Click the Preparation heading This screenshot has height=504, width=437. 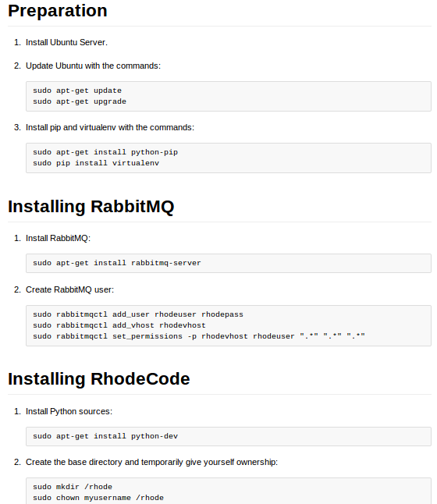click(58, 11)
